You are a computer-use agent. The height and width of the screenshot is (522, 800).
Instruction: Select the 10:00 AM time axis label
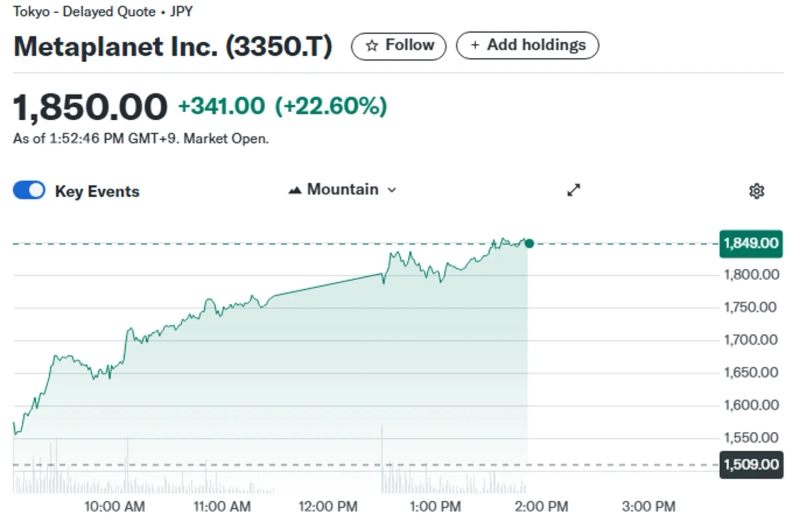[113, 507]
